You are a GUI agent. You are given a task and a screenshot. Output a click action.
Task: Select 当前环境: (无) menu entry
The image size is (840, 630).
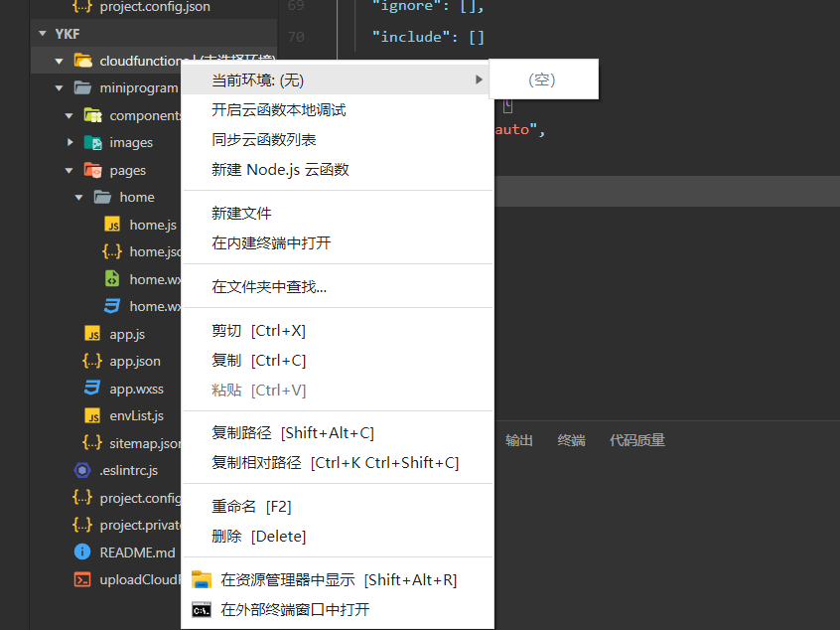click(337, 79)
